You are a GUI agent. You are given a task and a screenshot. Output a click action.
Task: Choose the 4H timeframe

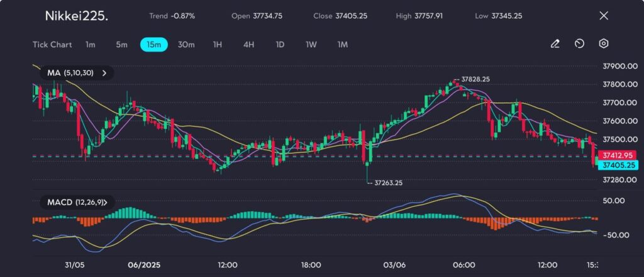pos(248,45)
